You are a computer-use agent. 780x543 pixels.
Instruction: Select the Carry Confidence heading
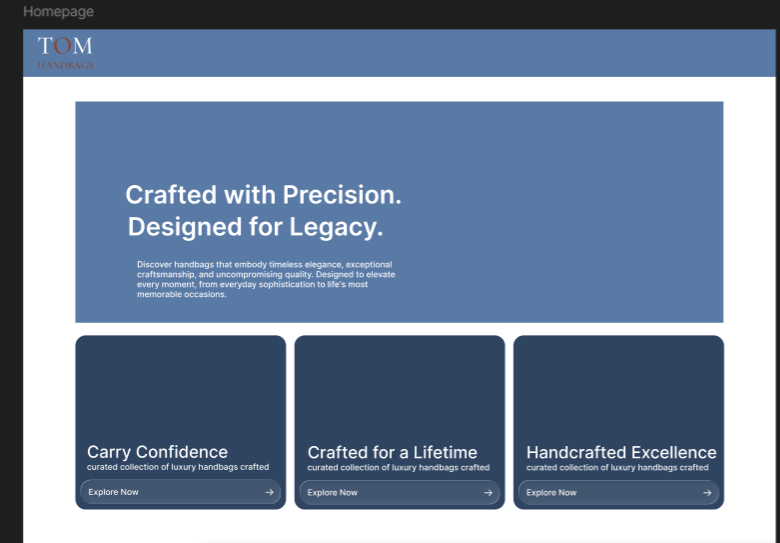coord(157,452)
